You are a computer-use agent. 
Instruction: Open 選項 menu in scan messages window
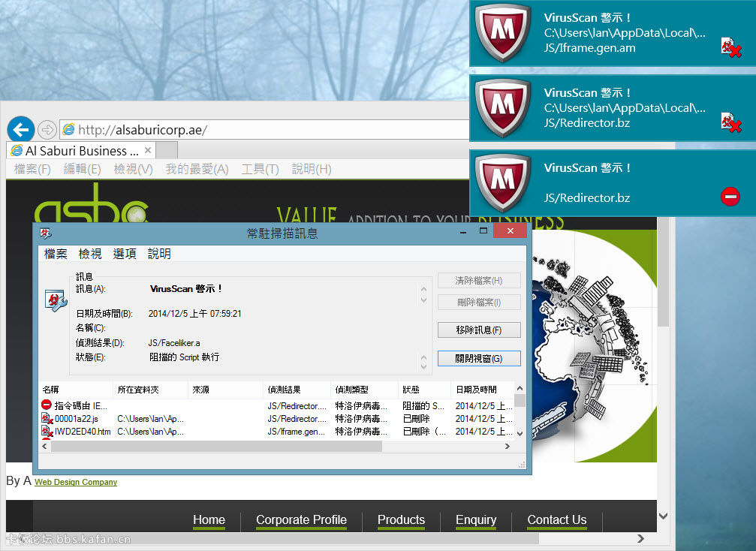pos(125,254)
